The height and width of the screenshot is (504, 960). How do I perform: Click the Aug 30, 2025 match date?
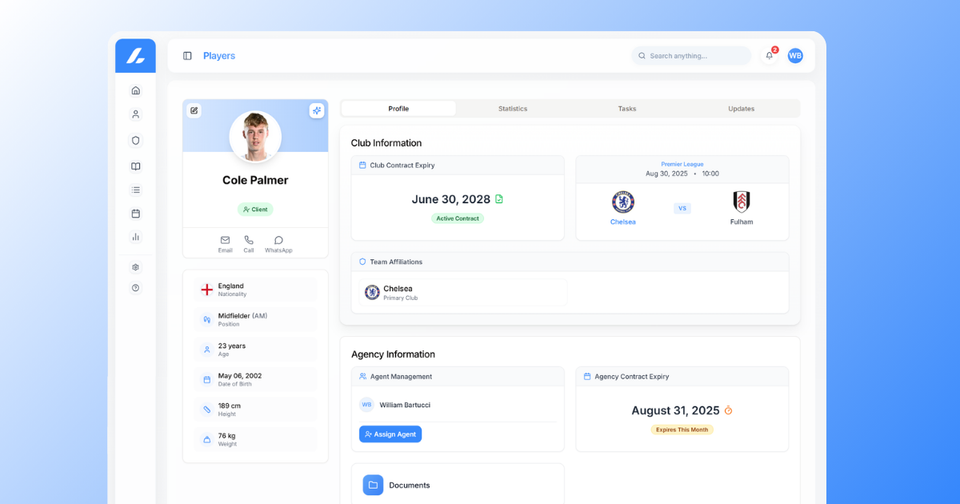667,173
